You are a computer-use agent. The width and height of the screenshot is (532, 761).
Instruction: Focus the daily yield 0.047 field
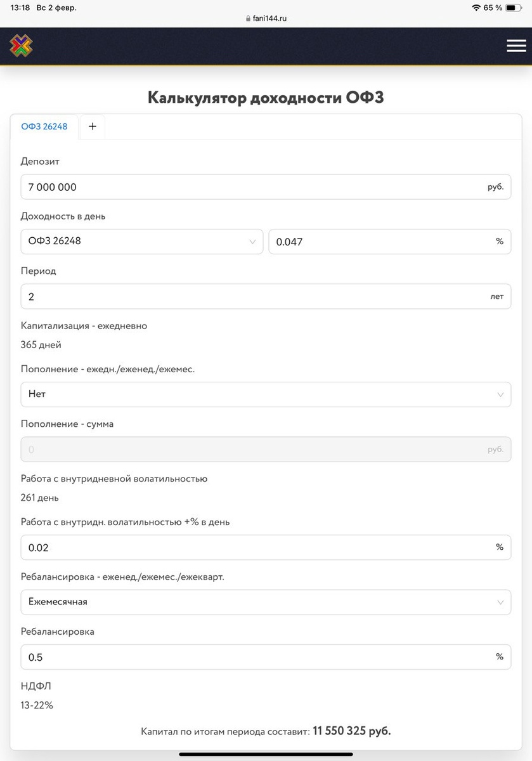click(x=380, y=242)
